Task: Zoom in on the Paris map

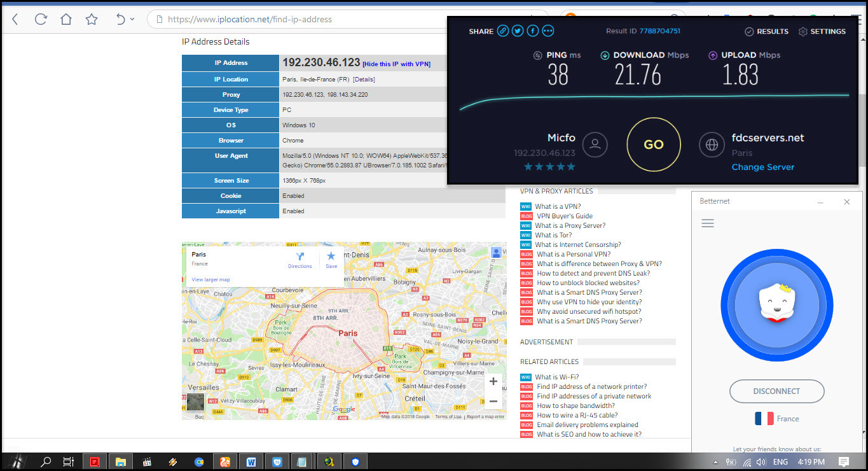Action: 493,382
